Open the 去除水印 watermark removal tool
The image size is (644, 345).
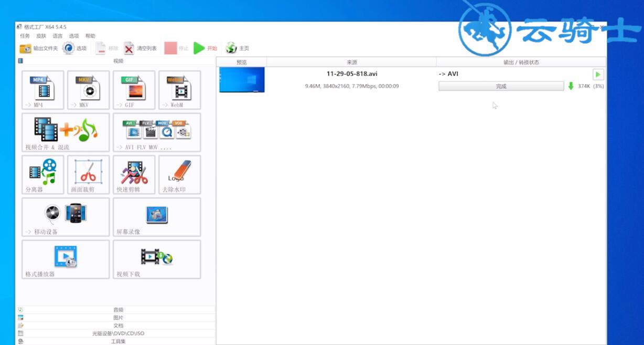coord(180,175)
